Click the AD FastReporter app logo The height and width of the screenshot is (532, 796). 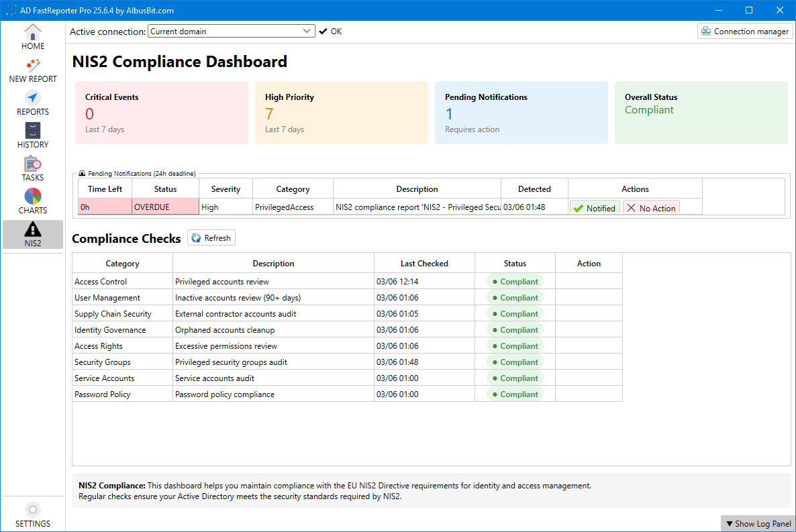[10, 10]
